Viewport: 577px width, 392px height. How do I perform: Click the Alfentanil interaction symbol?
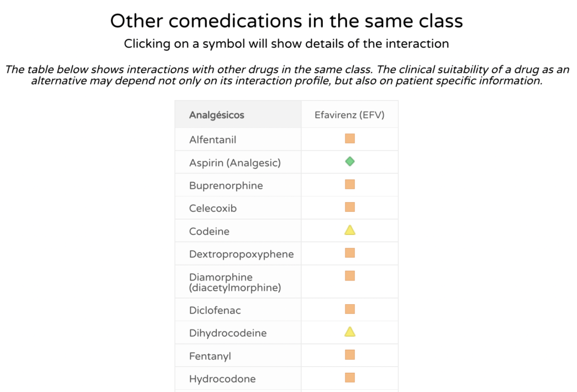pos(349,139)
